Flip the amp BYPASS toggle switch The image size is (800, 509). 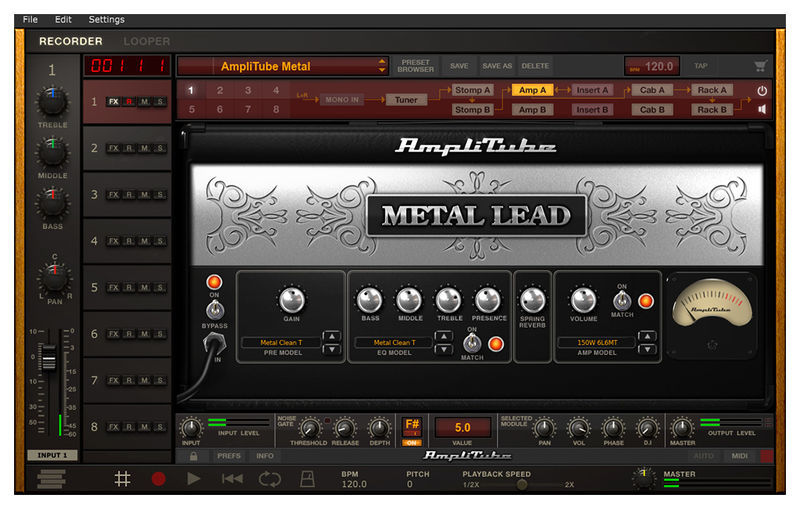coord(215,310)
